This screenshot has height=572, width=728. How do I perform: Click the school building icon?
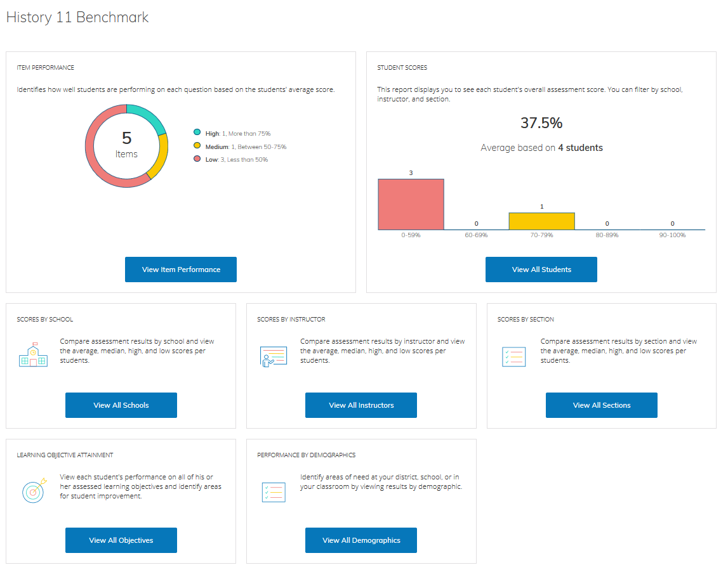pos(33,356)
